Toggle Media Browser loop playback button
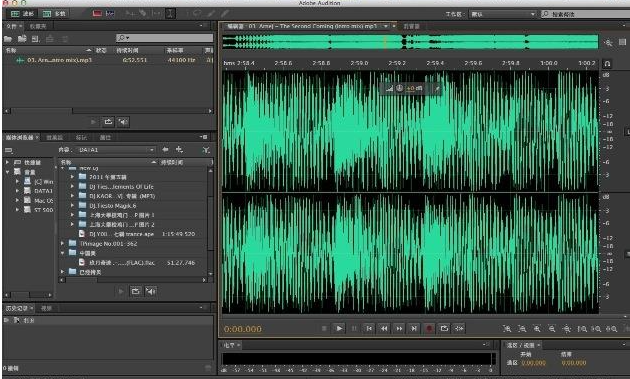 135,291
